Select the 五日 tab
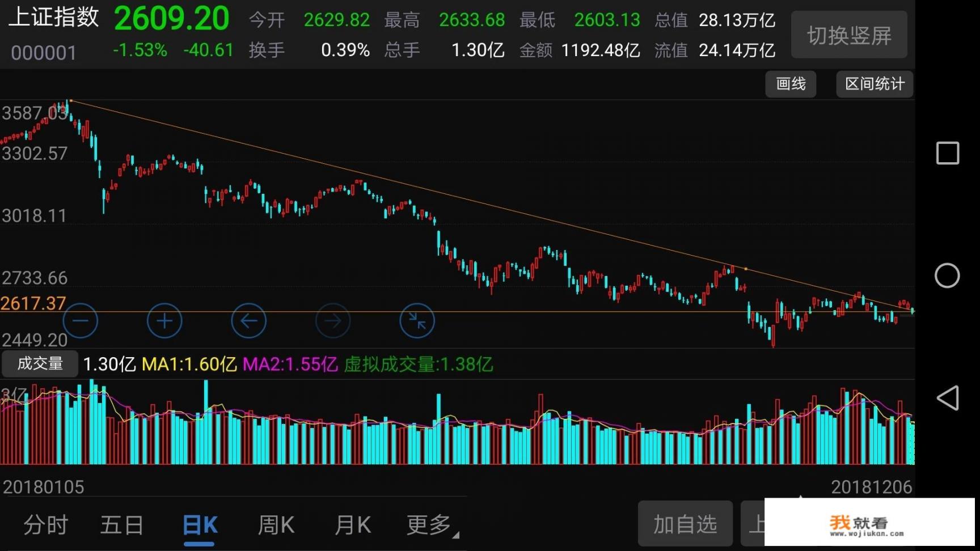This screenshot has width=980, height=551. pos(122,525)
